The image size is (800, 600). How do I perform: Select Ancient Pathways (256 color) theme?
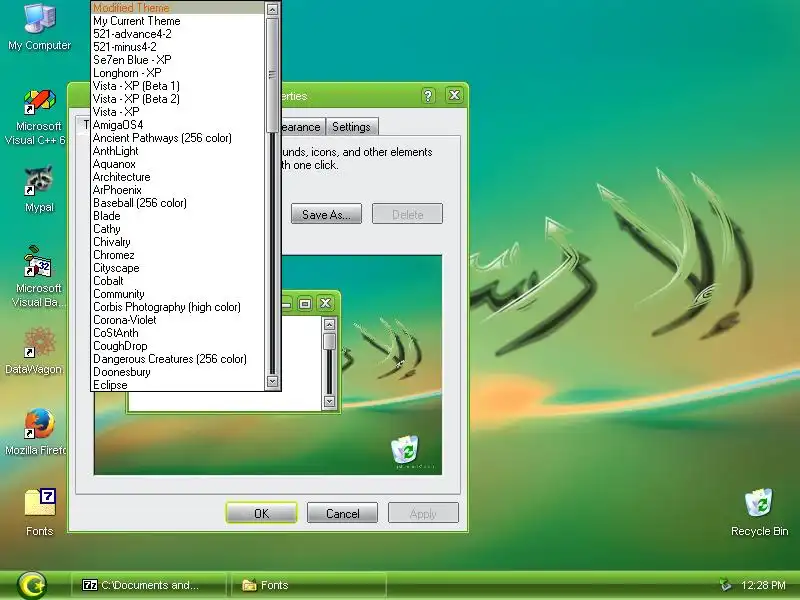click(178, 138)
